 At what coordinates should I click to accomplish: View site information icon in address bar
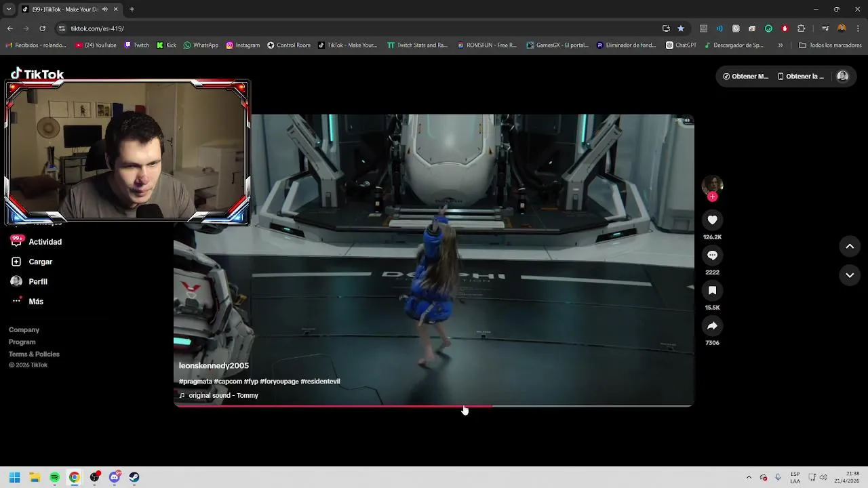pyautogui.click(x=62, y=28)
